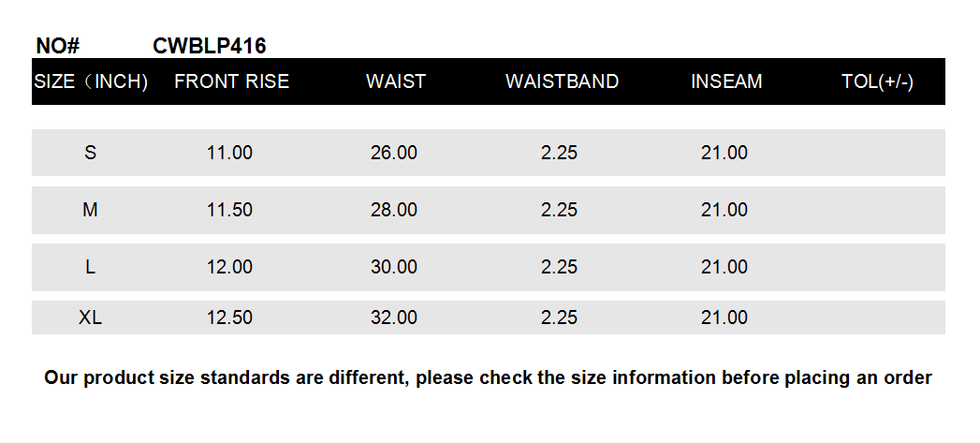
Task: Click the product number CWBLP416
Action: (x=209, y=46)
